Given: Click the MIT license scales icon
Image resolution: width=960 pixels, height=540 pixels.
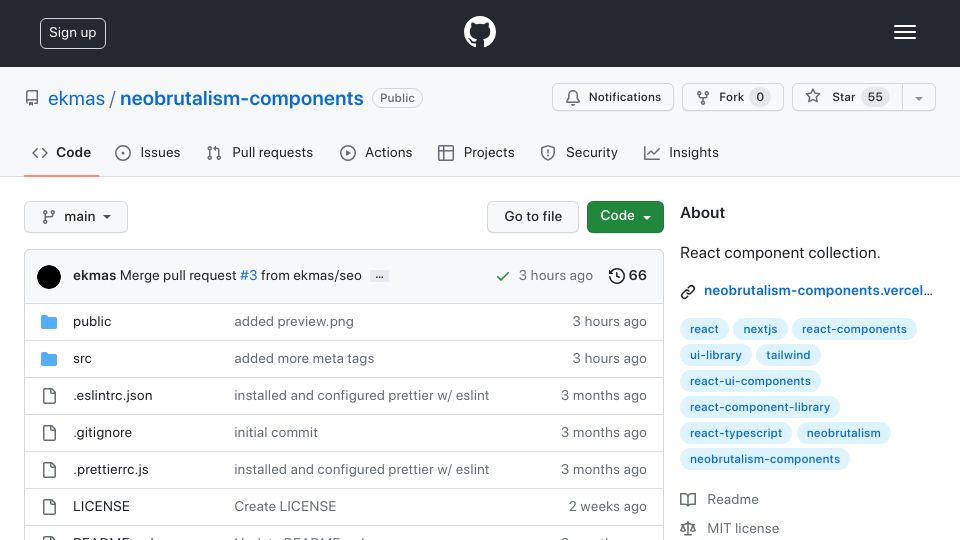Looking at the screenshot, I should click(x=688, y=528).
